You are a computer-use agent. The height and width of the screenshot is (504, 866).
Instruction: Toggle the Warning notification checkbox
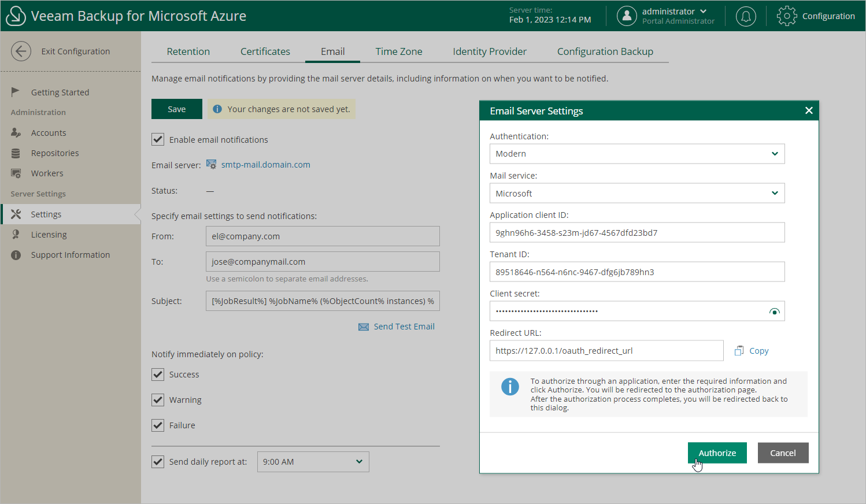pyautogui.click(x=158, y=400)
